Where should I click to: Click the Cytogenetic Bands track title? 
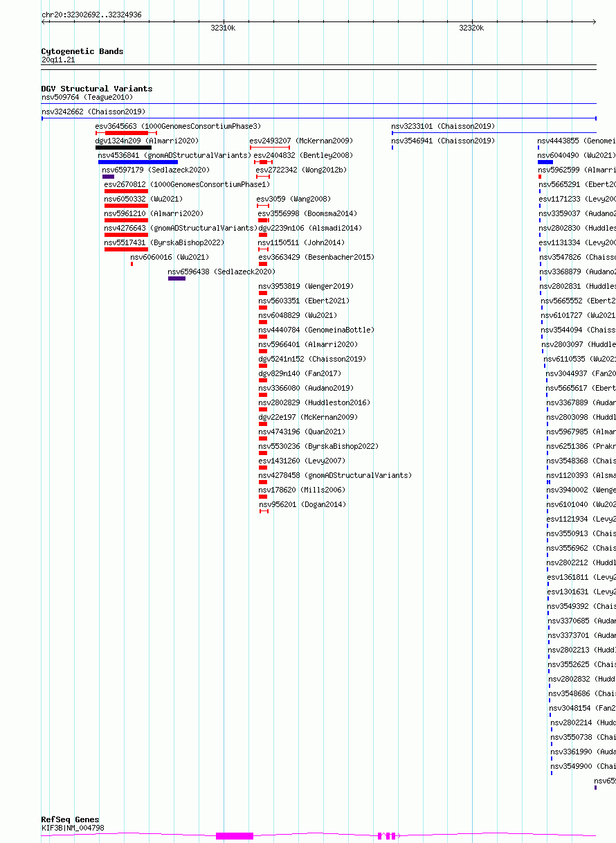click(82, 51)
